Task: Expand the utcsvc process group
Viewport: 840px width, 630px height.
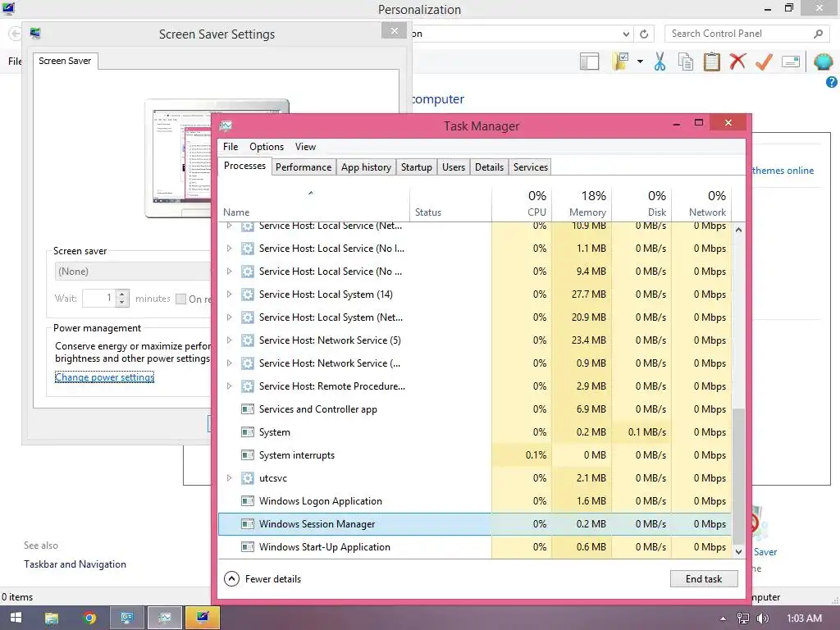Action: (x=230, y=478)
